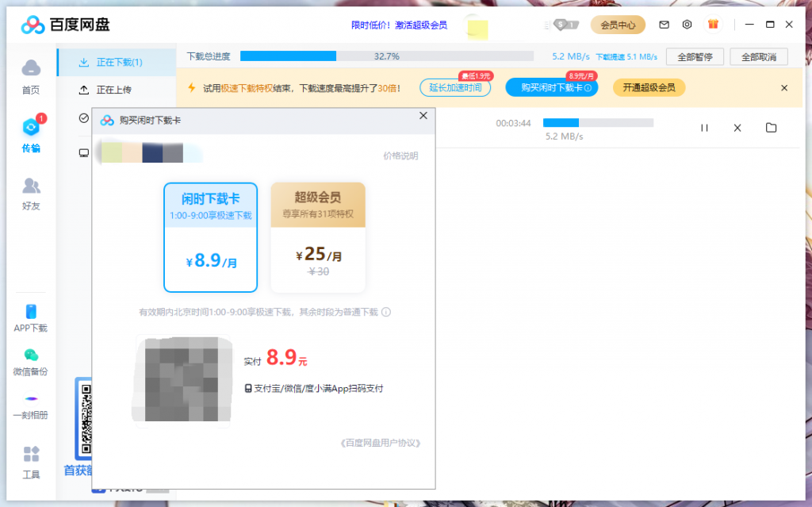This screenshot has width=812, height=507.
Task: Click the 00:03:44 remaining time
Action: [513, 124]
